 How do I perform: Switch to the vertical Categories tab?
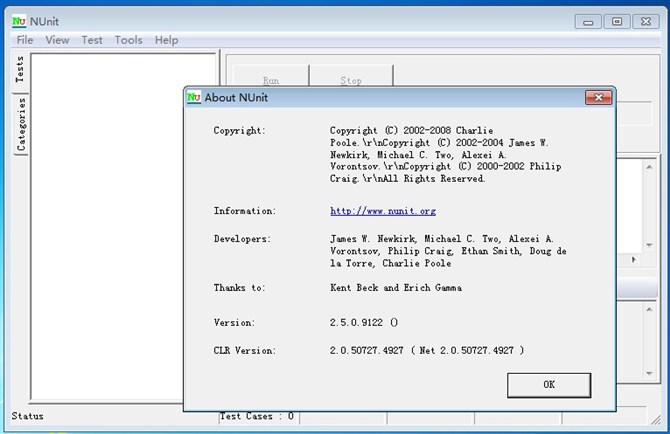point(21,124)
